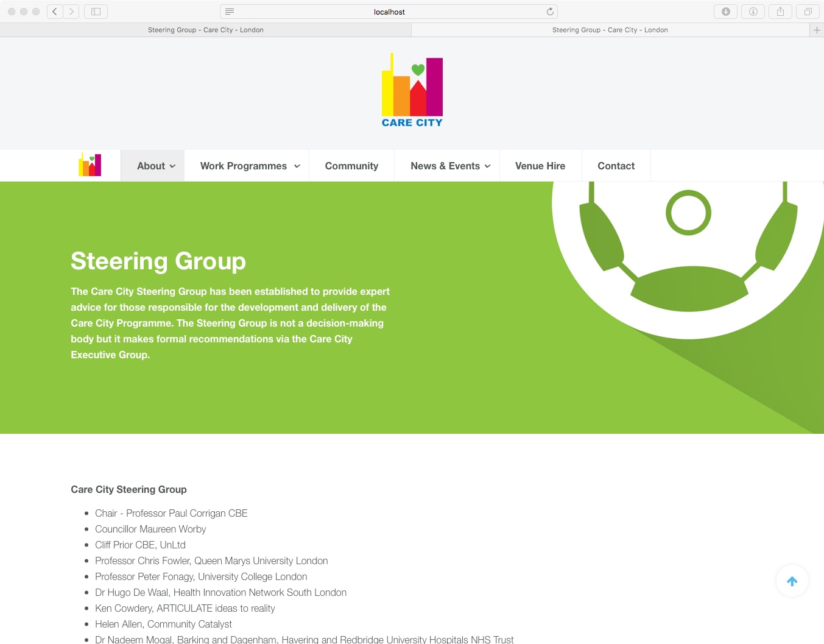Show all tabs with the tab overview icon
824x644 pixels.
808,12
